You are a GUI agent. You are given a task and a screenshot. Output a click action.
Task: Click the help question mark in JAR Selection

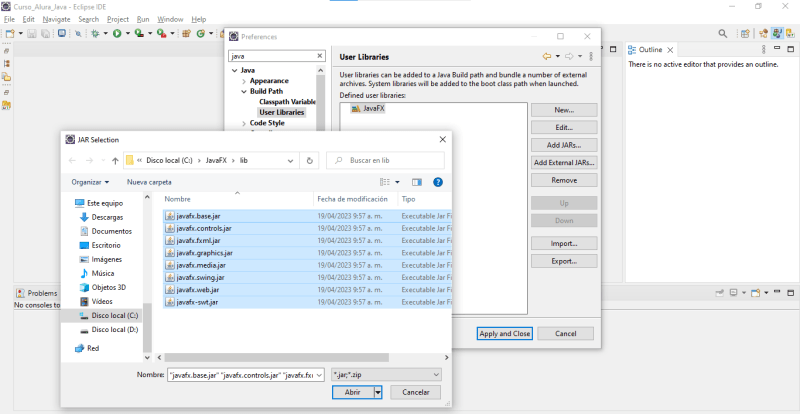coord(438,182)
